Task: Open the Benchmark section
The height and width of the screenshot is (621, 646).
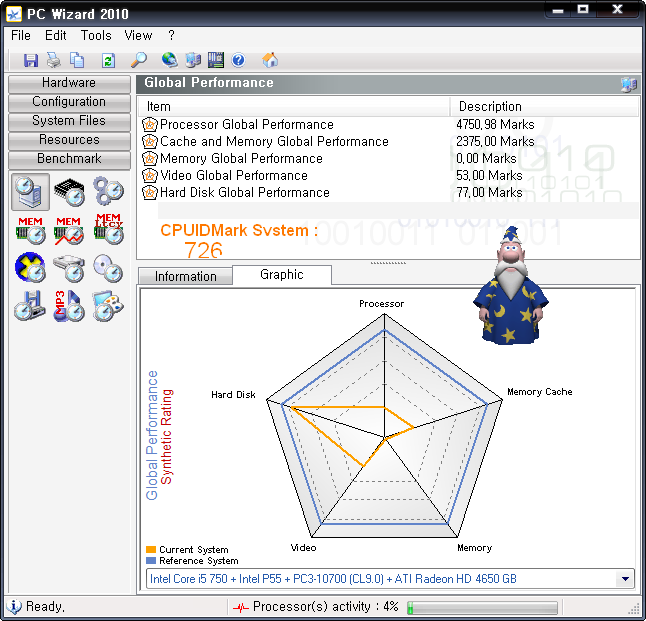Action: click(69, 159)
